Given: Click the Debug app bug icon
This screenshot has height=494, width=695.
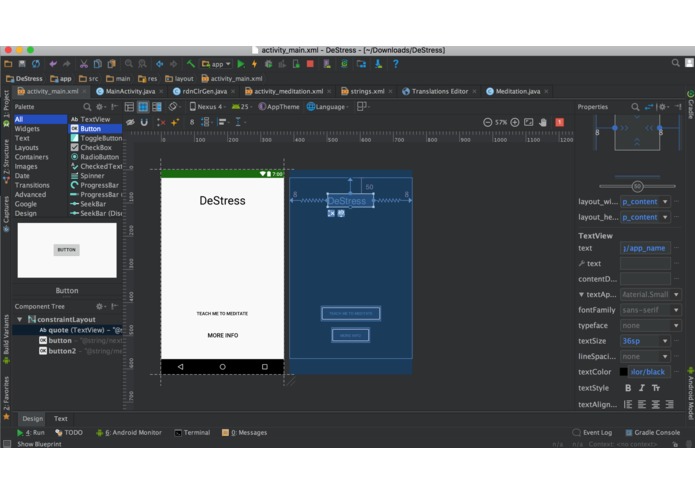Looking at the screenshot, I should pos(268,64).
